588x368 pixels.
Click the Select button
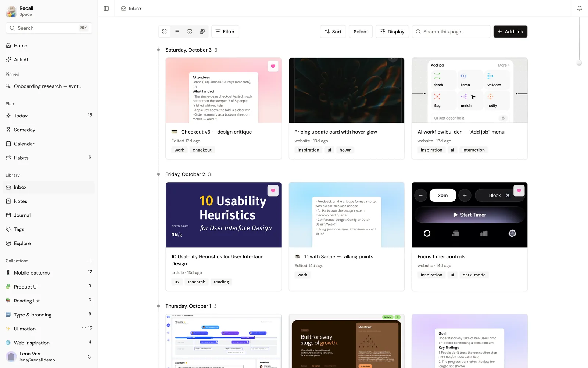[361, 32]
